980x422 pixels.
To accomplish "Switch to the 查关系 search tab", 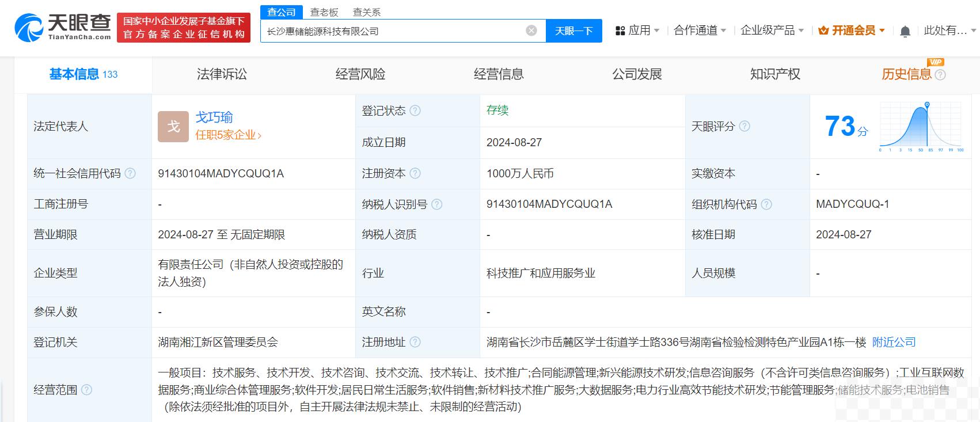I will pyautogui.click(x=367, y=12).
